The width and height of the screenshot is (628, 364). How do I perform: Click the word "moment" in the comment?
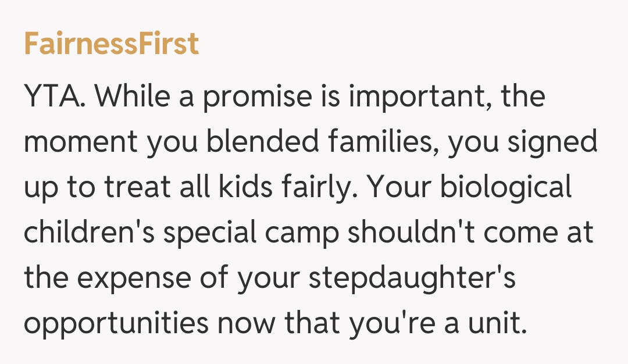coord(80,142)
